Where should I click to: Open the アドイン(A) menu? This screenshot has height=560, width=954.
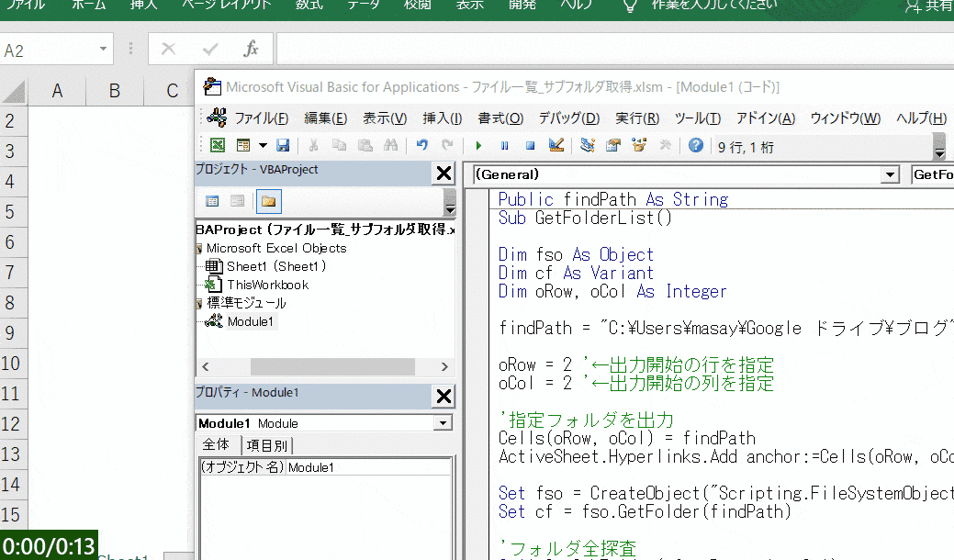(766, 118)
